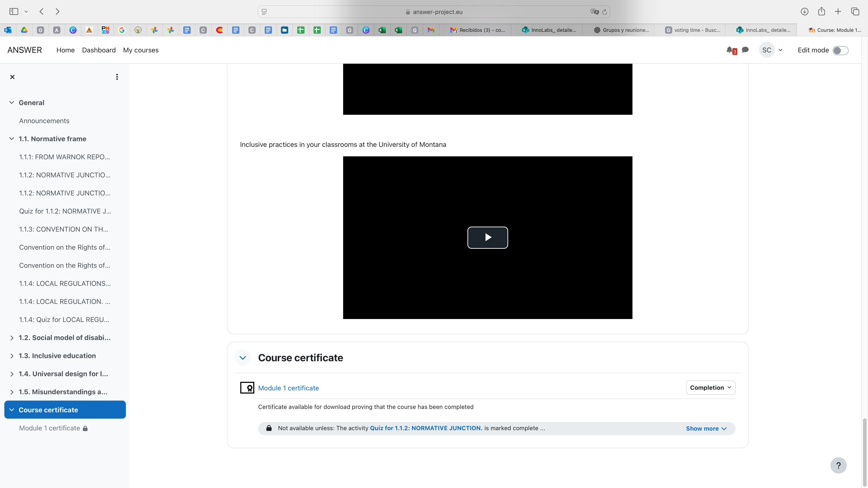Click the Safari share icon

[x=821, y=12]
